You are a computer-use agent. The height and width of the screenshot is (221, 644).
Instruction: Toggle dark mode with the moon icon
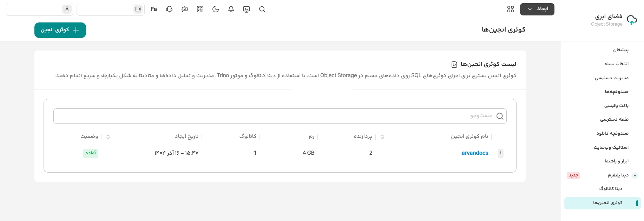pos(216,9)
